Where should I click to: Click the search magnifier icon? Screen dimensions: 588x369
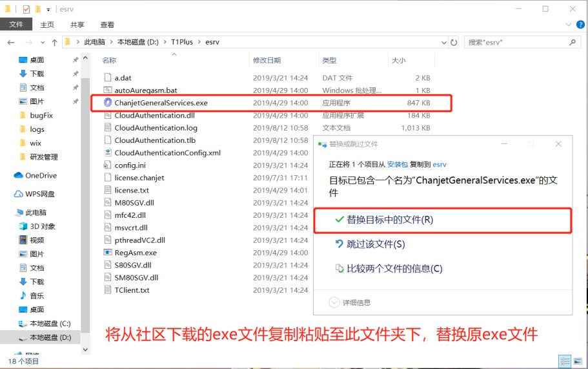pos(573,43)
